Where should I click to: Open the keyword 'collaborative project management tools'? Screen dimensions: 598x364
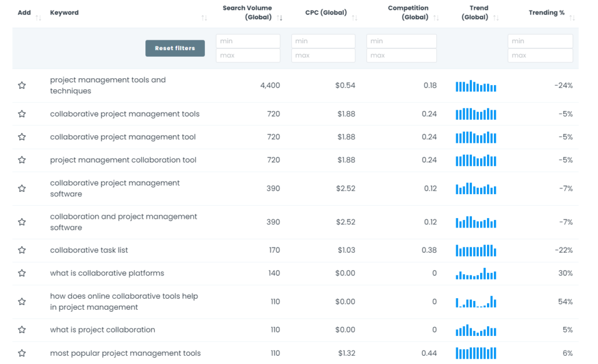[x=124, y=114]
